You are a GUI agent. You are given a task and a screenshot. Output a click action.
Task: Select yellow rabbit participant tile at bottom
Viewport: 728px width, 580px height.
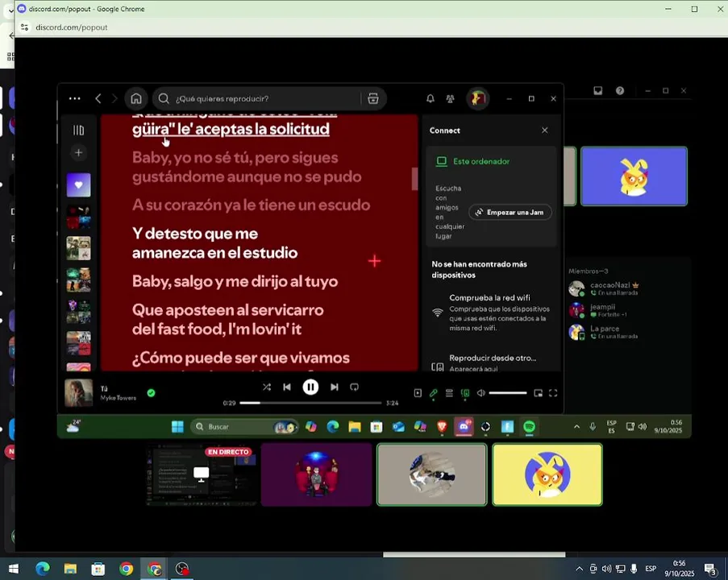[547, 474]
